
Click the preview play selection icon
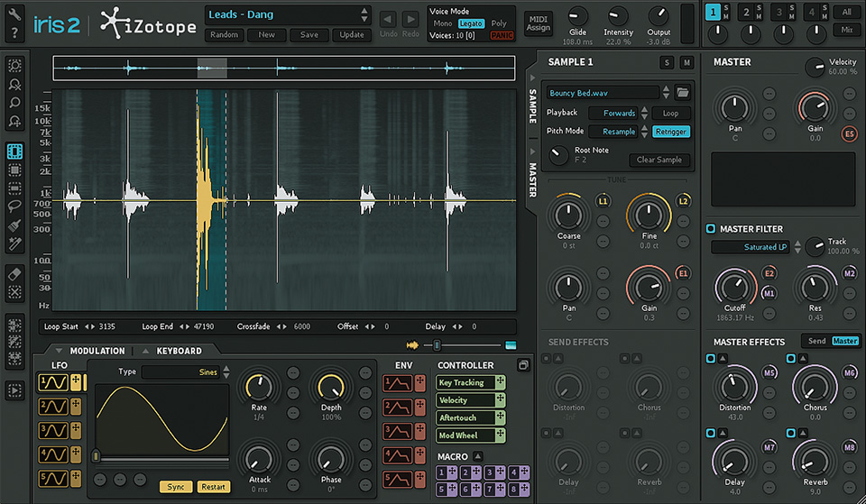pos(15,390)
